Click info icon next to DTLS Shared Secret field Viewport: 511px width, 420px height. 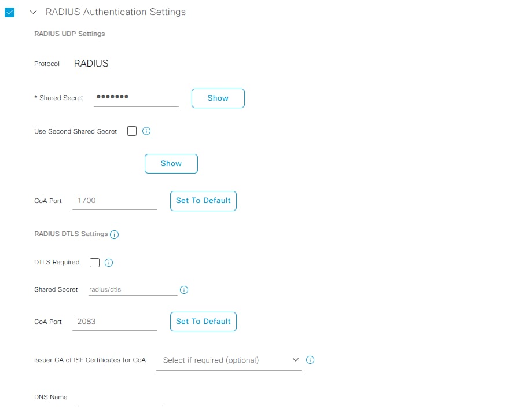(x=184, y=290)
